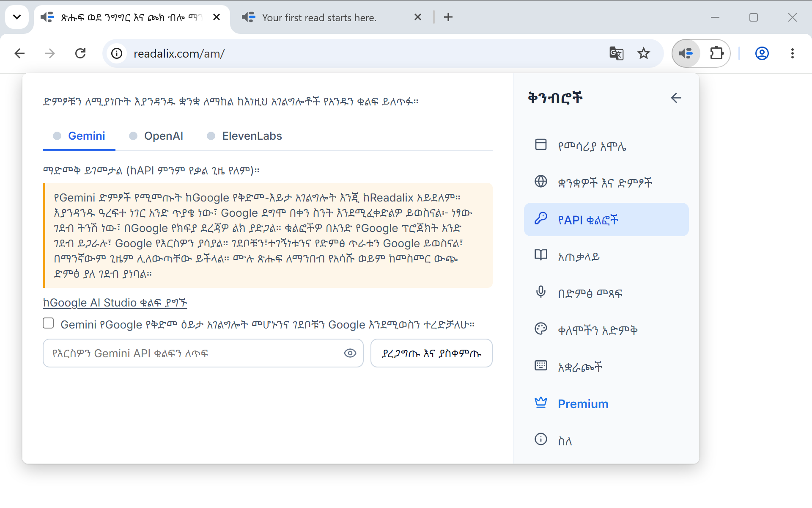Open አቋራጮች shortcuts menu item
The image size is (812, 508).
606,367
